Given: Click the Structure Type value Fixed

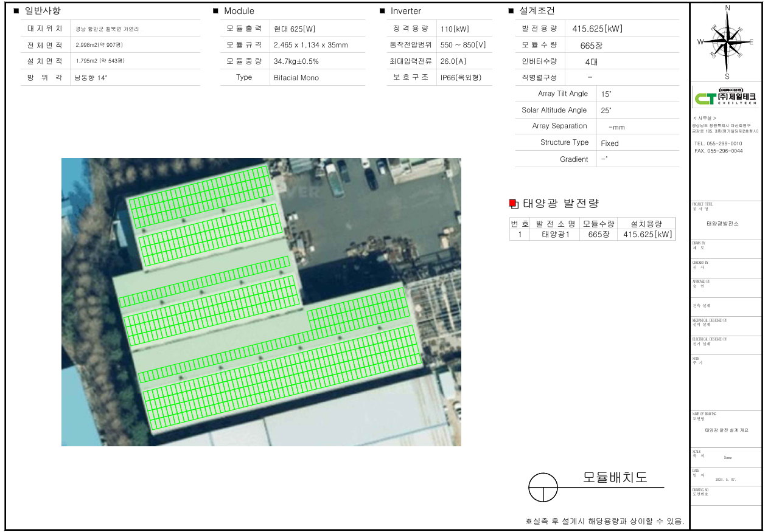Looking at the screenshot, I should pyautogui.click(x=609, y=143).
